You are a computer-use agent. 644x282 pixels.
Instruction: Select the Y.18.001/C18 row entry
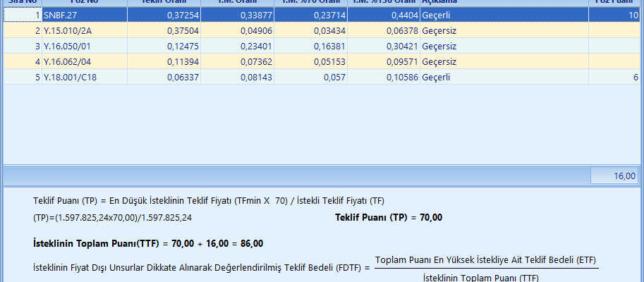click(85, 77)
